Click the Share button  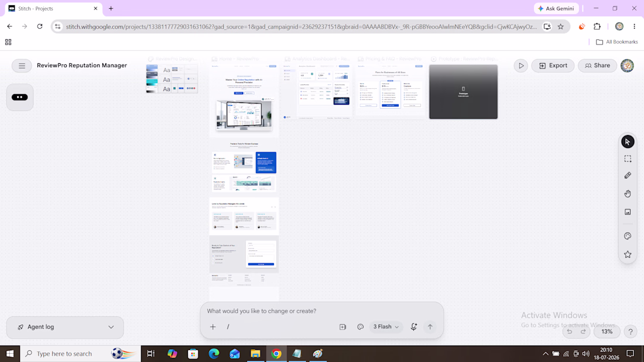[597, 65]
